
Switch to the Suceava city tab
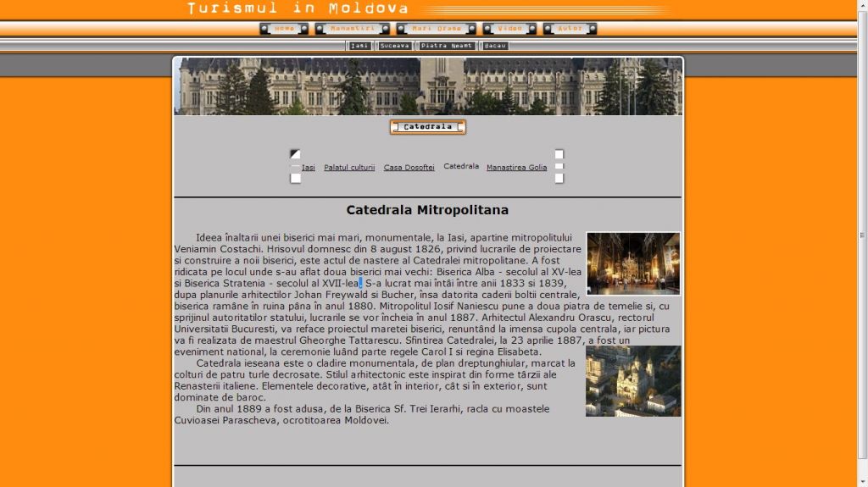click(x=395, y=46)
